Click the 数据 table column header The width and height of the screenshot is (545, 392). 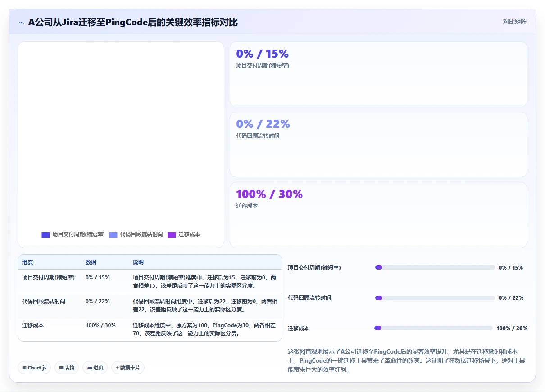(x=91, y=262)
